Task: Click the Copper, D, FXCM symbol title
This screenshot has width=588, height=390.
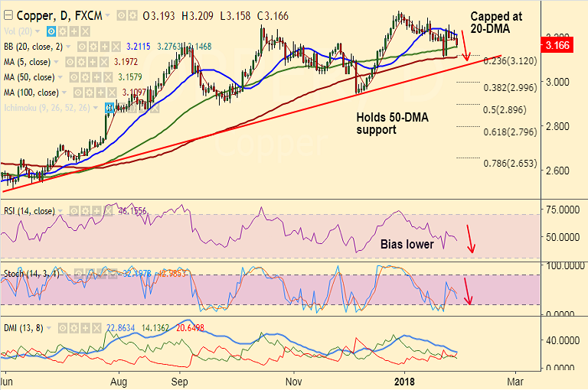Action: 59,16
